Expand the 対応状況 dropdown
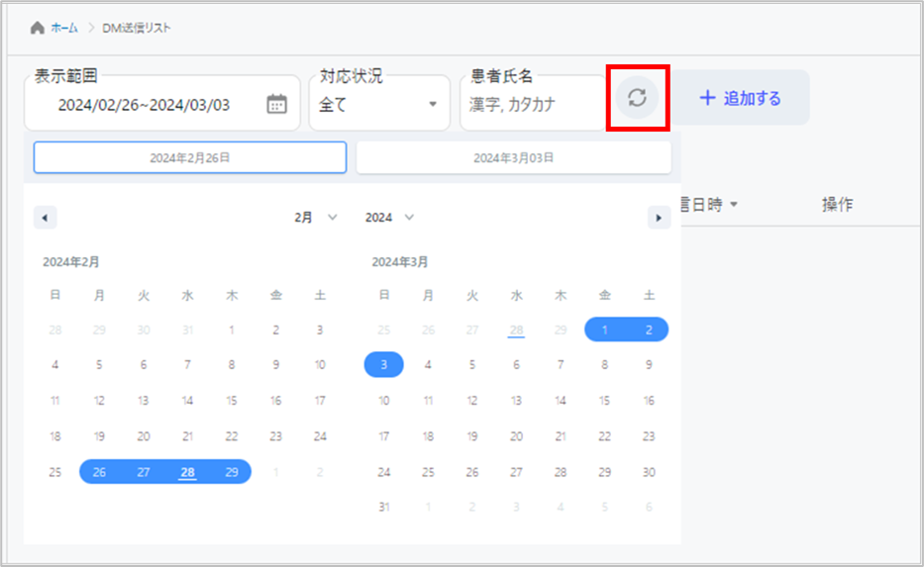 pyautogui.click(x=432, y=104)
